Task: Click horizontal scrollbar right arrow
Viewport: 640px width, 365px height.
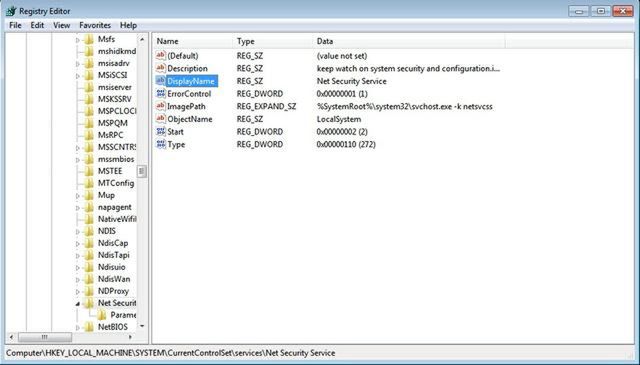Action: (x=130, y=337)
